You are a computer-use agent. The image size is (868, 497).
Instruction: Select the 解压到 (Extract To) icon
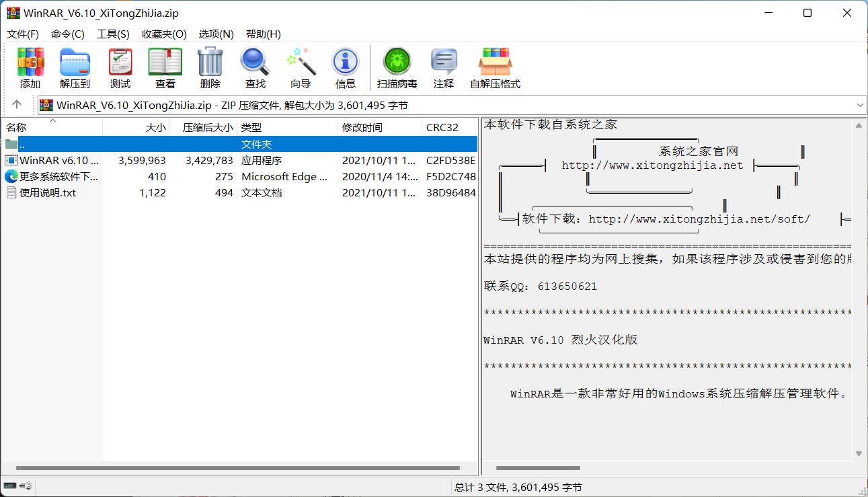75,66
